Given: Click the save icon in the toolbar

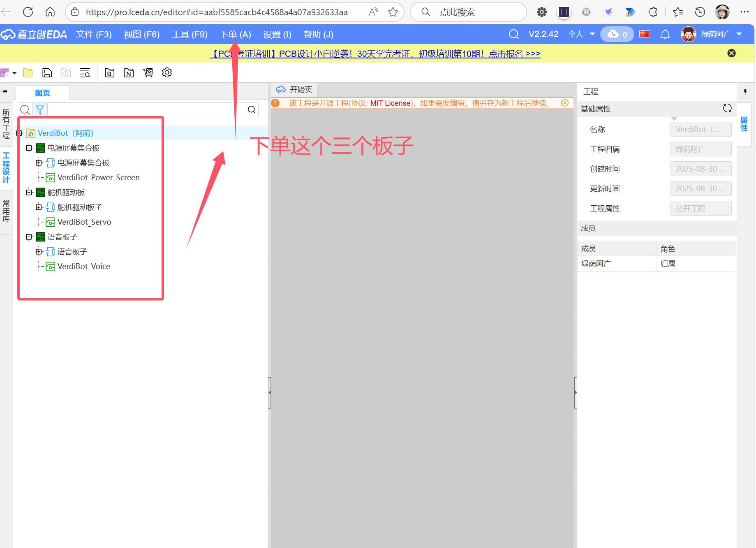Looking at the screenshot, I should point(47,73).
